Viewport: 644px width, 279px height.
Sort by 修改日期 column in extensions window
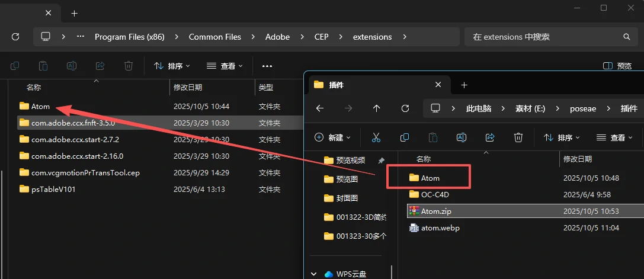click(x=188, y=87)
